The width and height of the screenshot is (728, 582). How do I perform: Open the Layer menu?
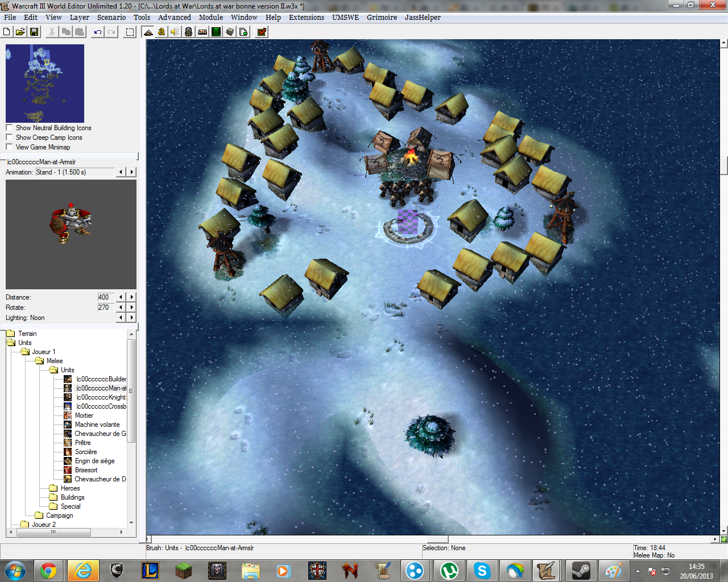80,17
